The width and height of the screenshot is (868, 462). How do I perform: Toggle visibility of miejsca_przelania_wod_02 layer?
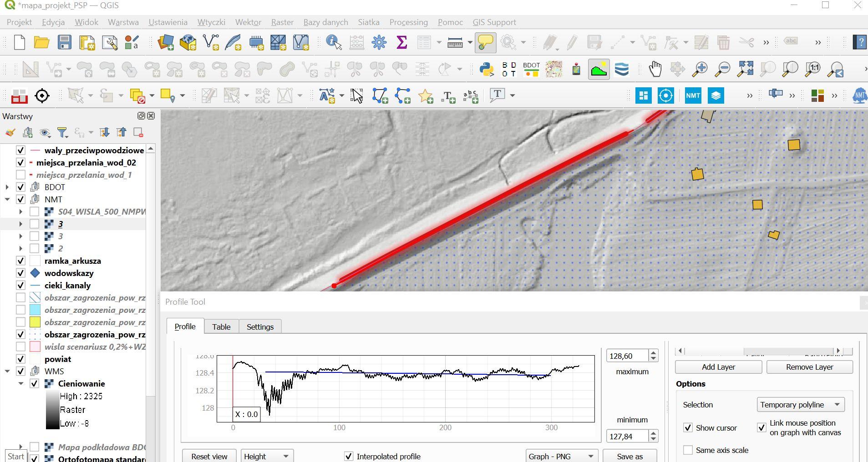pos(20,163)
